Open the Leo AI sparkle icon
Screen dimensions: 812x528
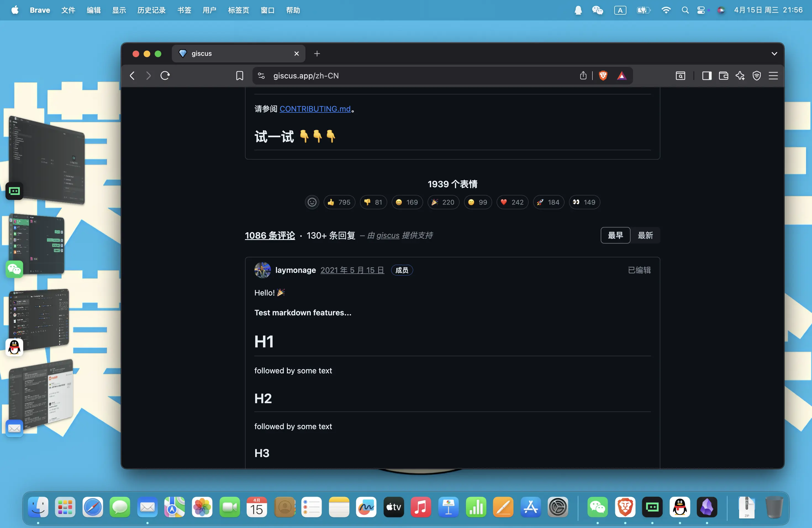coord(740,75)
